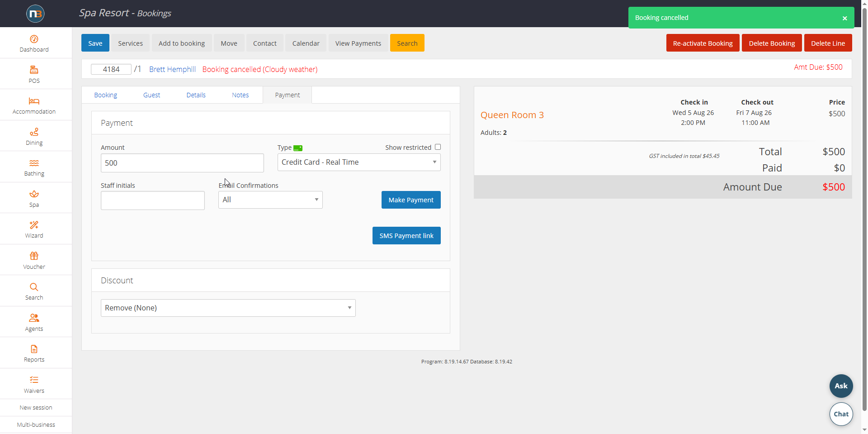
Task: Click the red Amount Due $500 value
Action: 834,187
